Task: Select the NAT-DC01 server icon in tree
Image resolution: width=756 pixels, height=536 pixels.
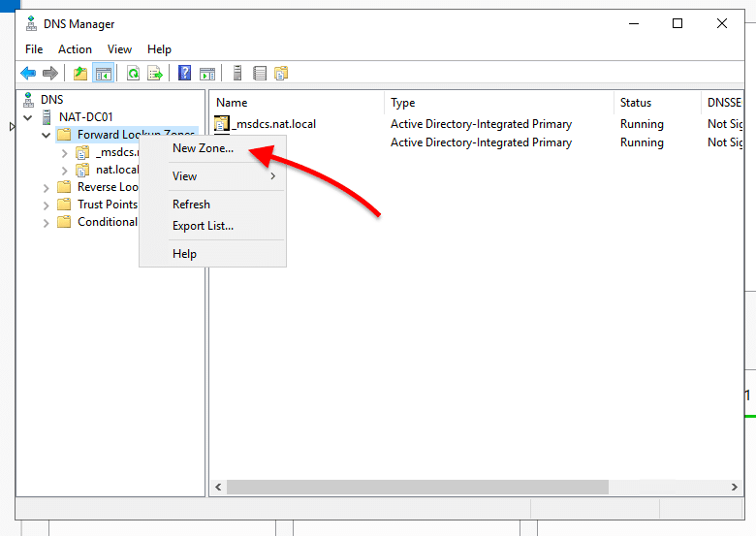Action: point(47,117)
